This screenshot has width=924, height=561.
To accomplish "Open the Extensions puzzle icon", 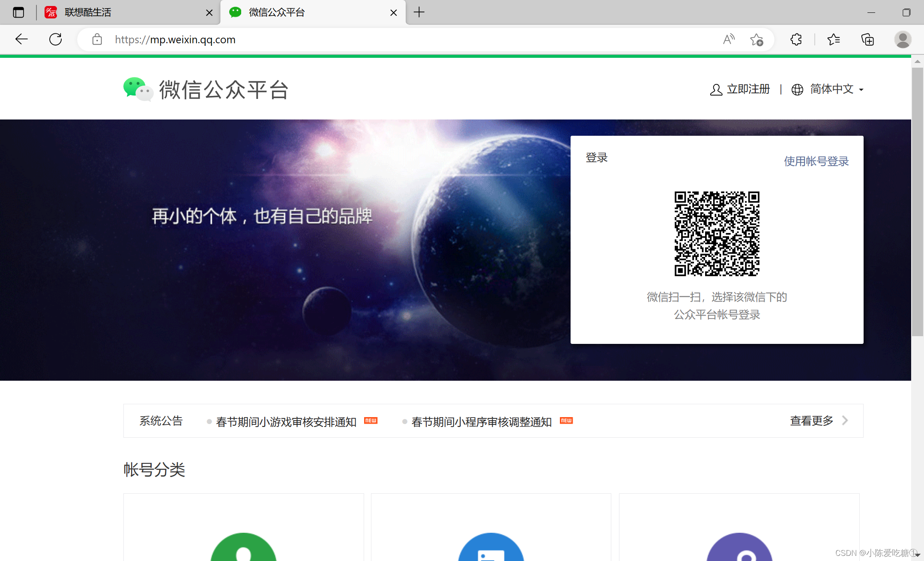I will coord(796,39).
